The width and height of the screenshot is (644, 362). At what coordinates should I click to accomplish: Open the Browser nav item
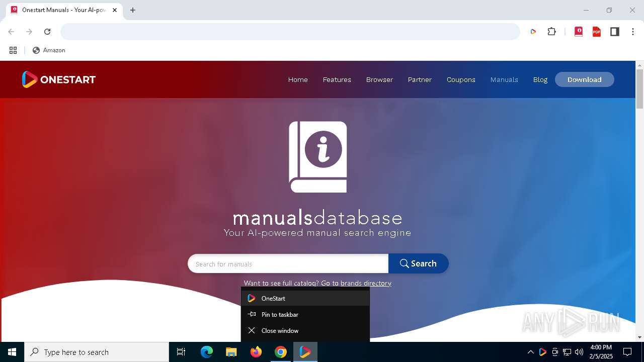(x=379, y=79)
